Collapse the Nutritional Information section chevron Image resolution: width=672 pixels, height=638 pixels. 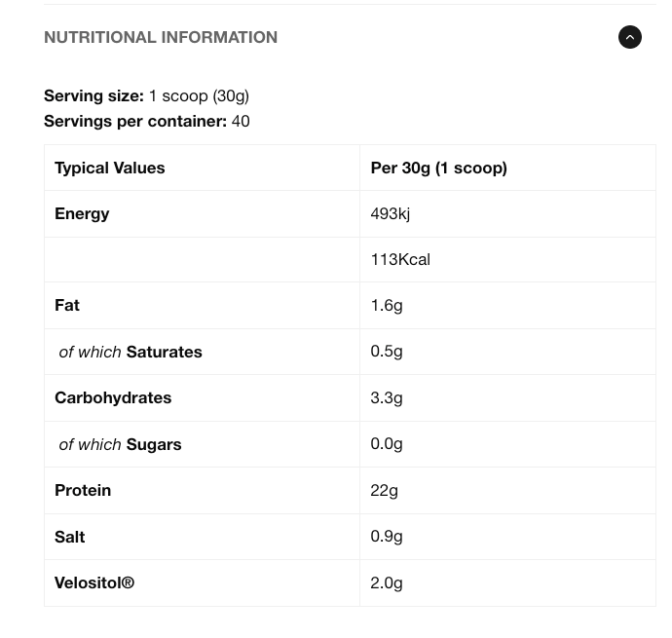630,37
